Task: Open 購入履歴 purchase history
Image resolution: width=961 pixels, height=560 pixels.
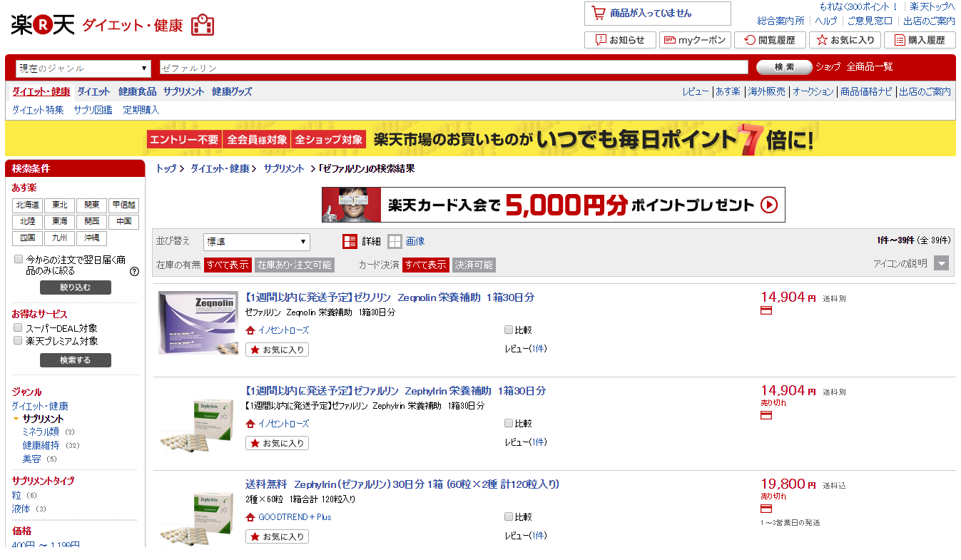Action: pos(920,40)
